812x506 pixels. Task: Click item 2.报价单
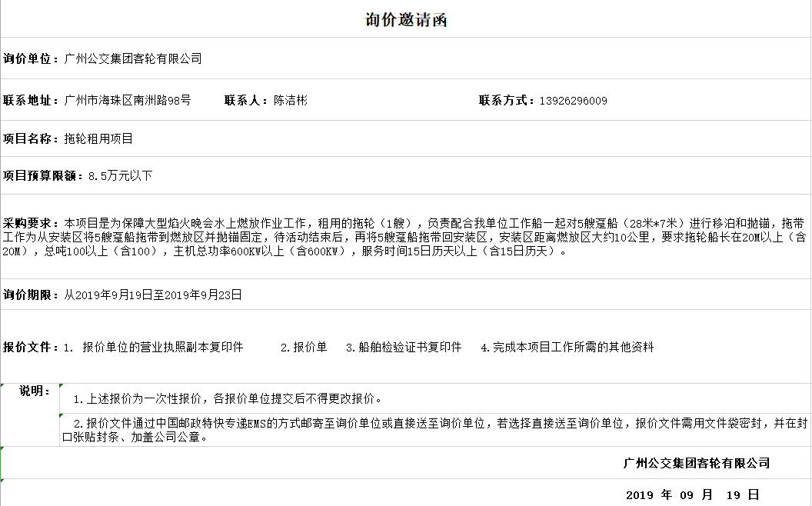[x=304, y=347]
